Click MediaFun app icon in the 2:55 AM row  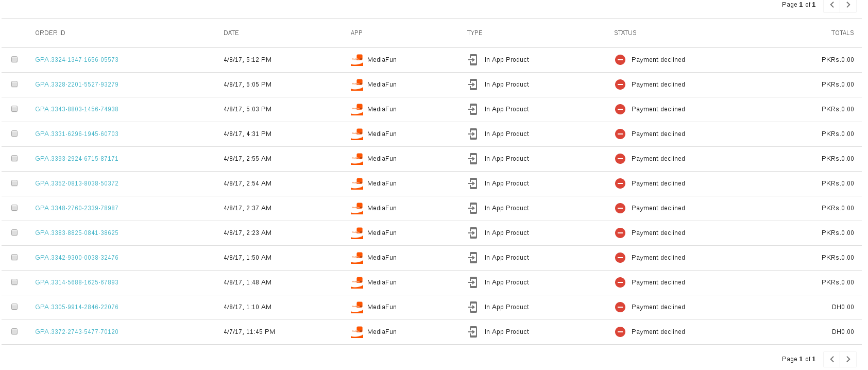[x=357, y=159]
